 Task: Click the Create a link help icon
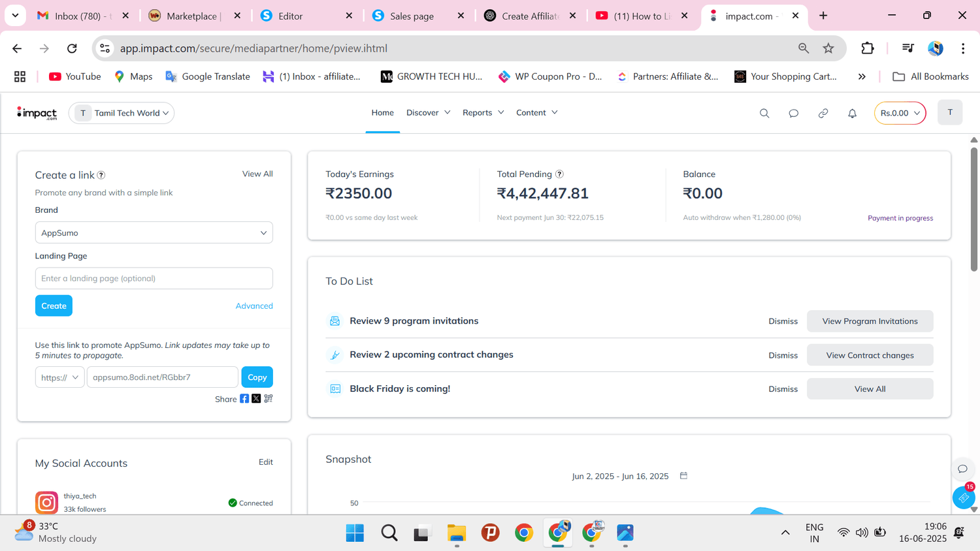(101, 175)
